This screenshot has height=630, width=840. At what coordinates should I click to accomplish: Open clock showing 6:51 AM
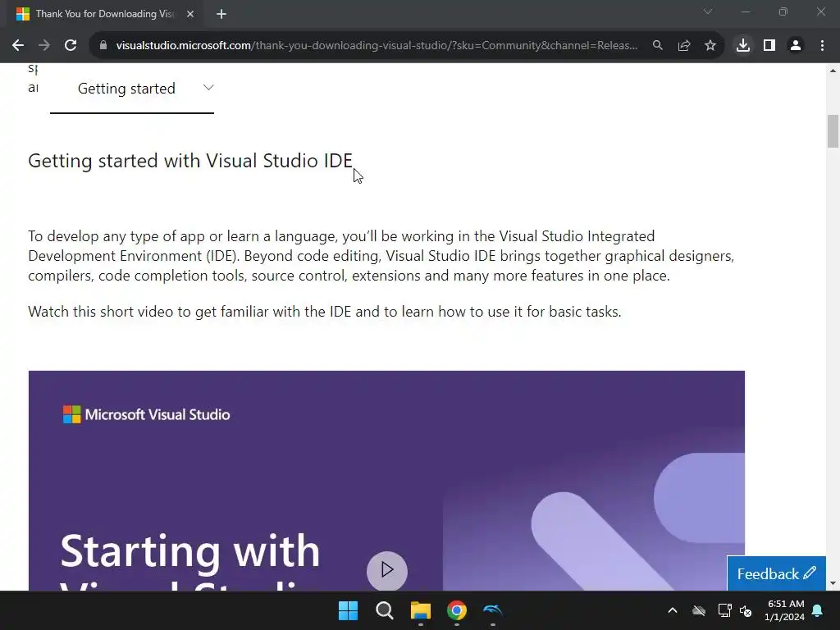[784, 610]
